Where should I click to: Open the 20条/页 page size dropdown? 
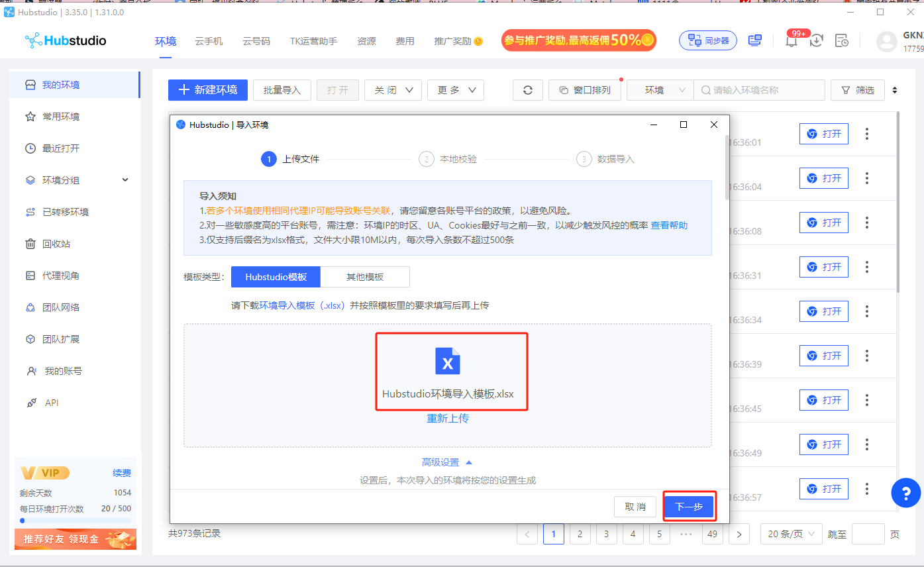tap(791, 534)
